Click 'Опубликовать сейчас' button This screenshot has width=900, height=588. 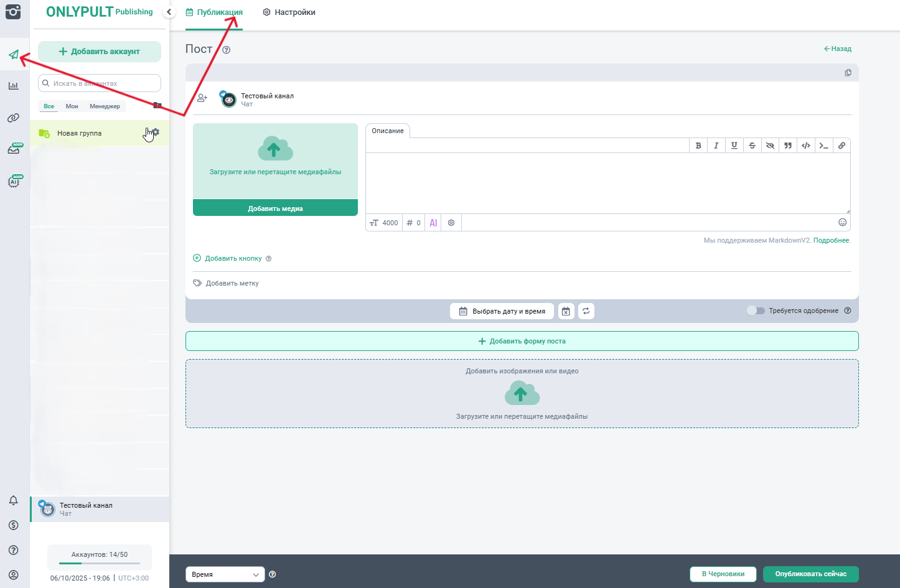(x=810, y=574)
